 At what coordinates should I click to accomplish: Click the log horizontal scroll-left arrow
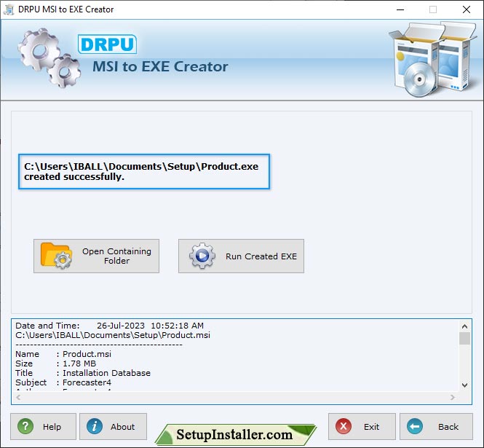coord(18,397)
